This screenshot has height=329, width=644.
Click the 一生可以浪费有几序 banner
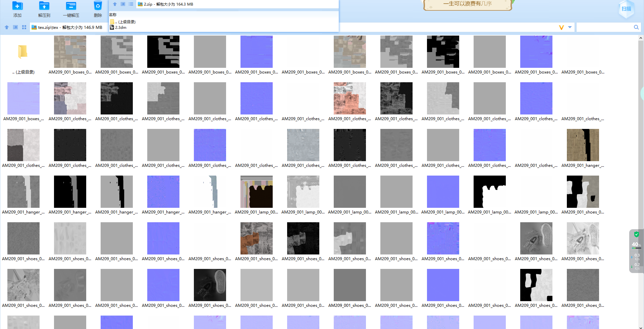point(468,4)
